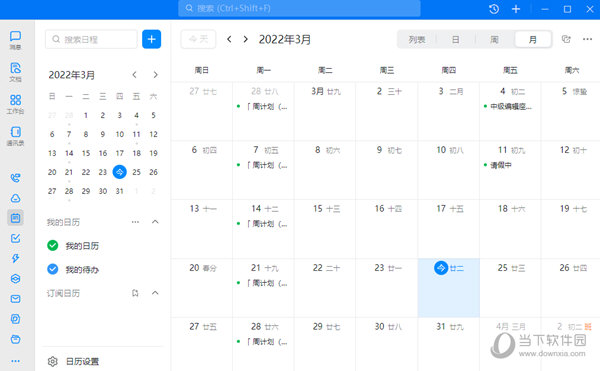Open the tasks checkmark icon in sidebar
Viewport: 600px width, 371px height.
pos(15,238)
